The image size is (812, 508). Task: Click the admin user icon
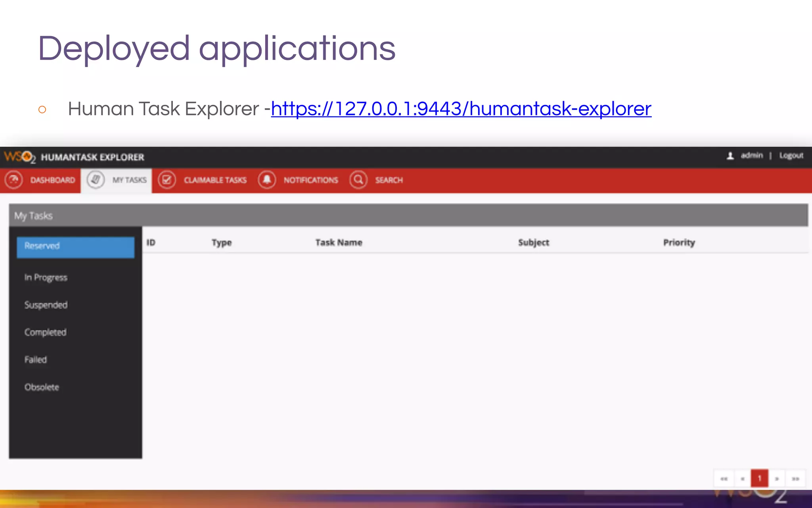pos(730,156)
